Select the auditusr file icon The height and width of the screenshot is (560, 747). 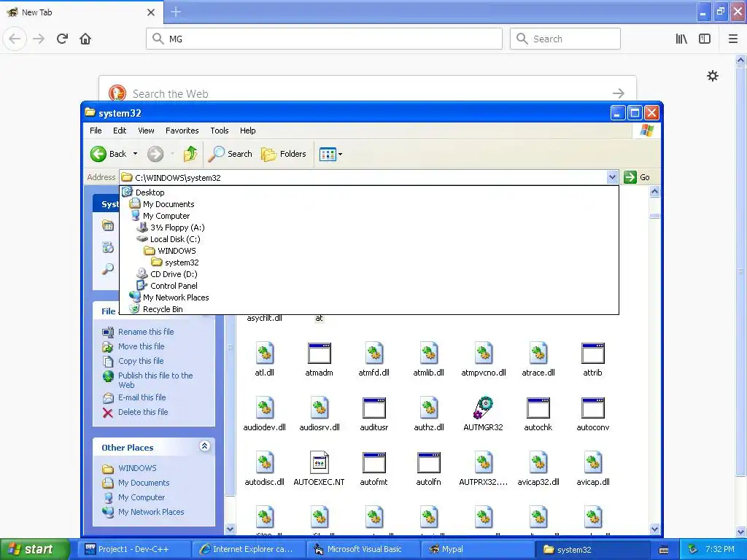click(374, 408)
